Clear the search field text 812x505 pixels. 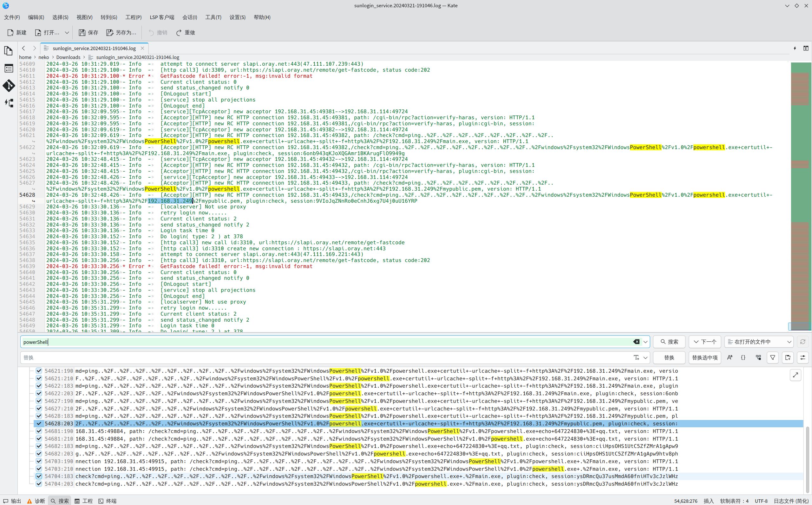tap(636, 342)
